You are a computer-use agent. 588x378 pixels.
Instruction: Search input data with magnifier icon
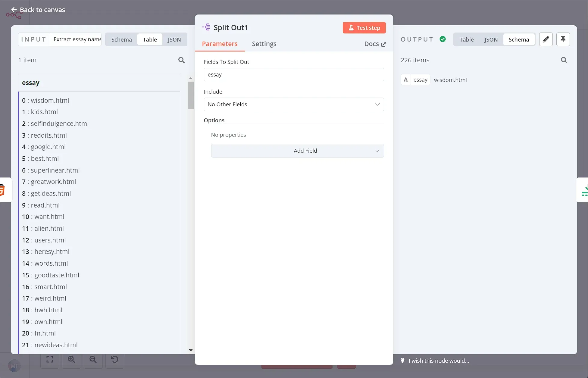pyautogui.click(x=181, y=60)
